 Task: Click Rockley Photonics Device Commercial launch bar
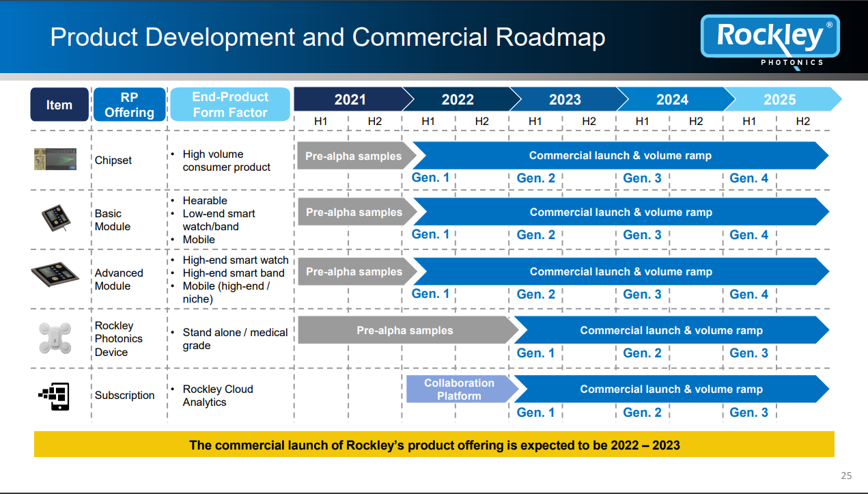click(x=671, y=330)
